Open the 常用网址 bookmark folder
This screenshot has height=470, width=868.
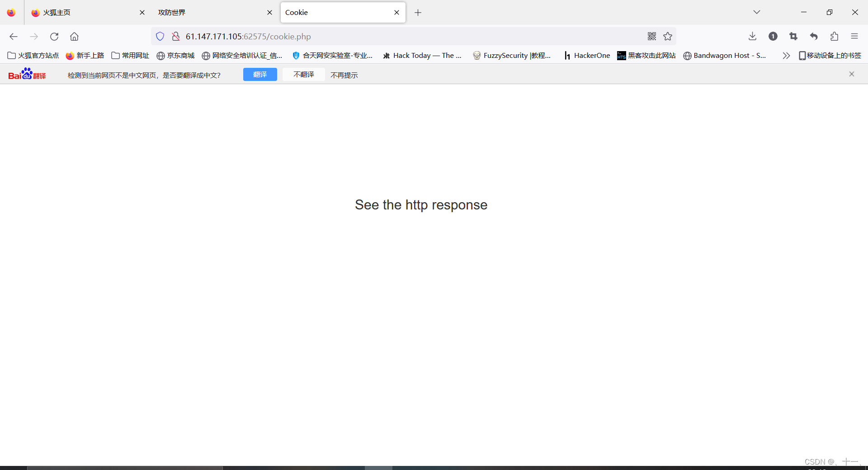130,56
